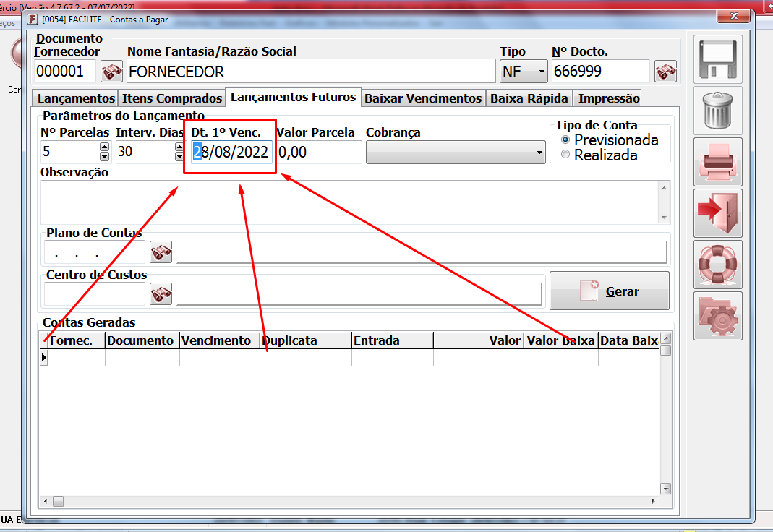Click the Plano de Contas description field
Viewport: 773px width, 532px height.
(422, 252)
